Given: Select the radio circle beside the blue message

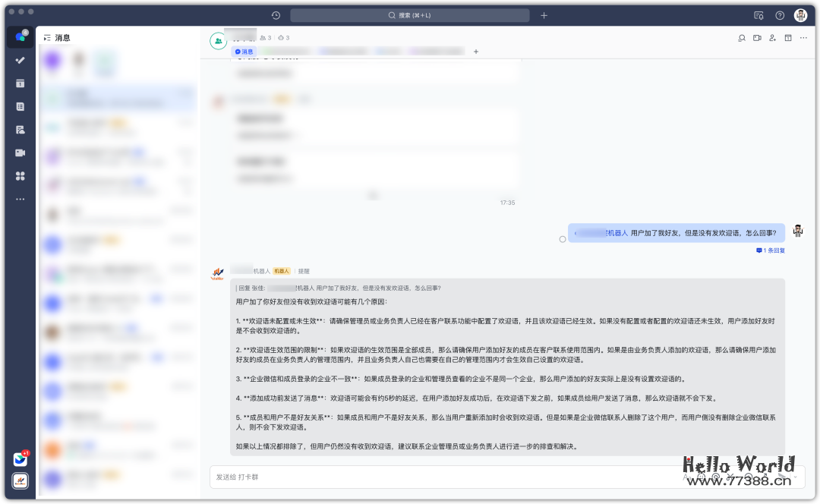Looking at the screenshot, I should [562, 239].
